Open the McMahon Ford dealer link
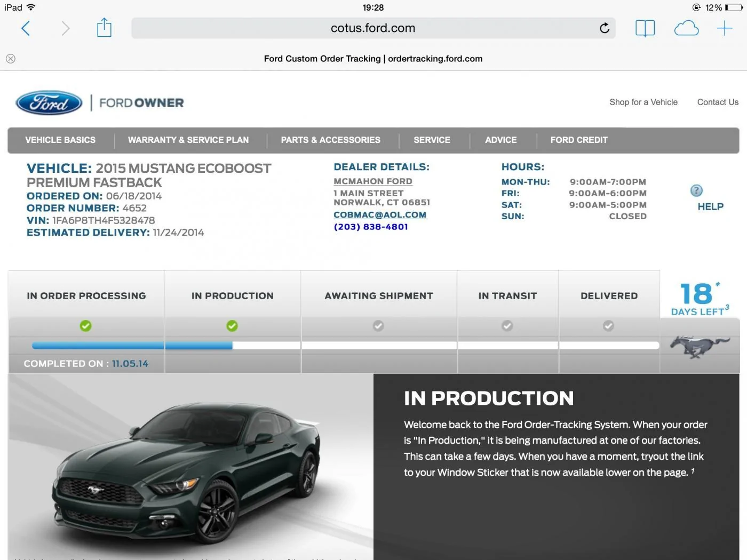Viewport: 747px width, 560px height. (x=373, y=181)
